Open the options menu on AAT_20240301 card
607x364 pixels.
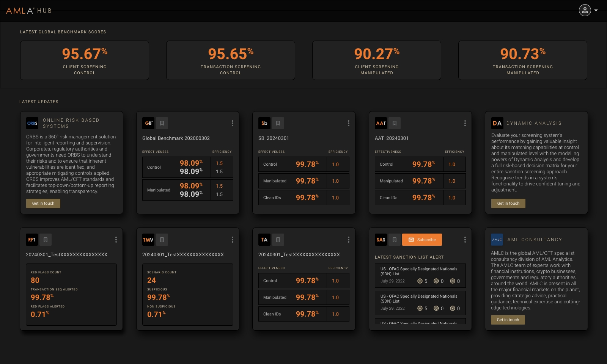point(465,123)
